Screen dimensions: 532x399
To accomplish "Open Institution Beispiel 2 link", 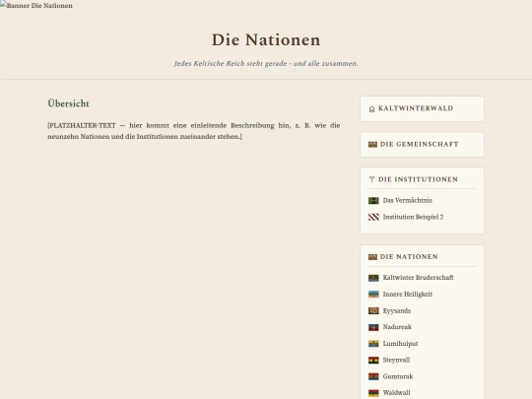I will point(413,217).
